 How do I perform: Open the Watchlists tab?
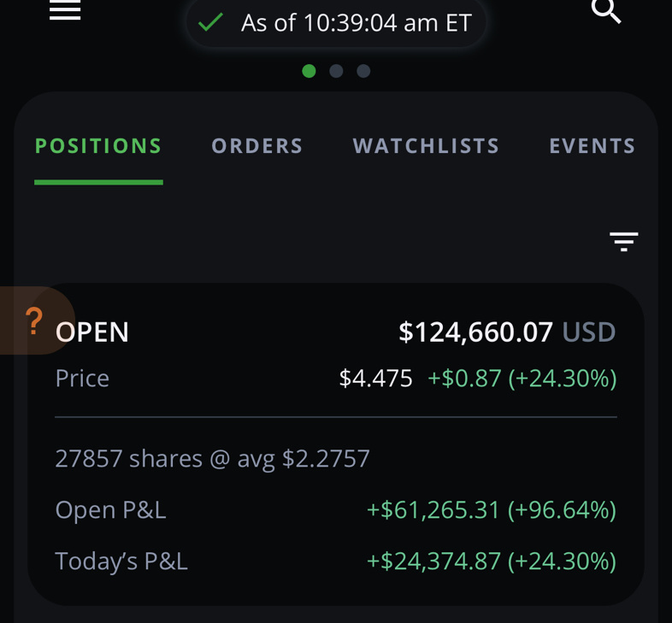[426, 146]
